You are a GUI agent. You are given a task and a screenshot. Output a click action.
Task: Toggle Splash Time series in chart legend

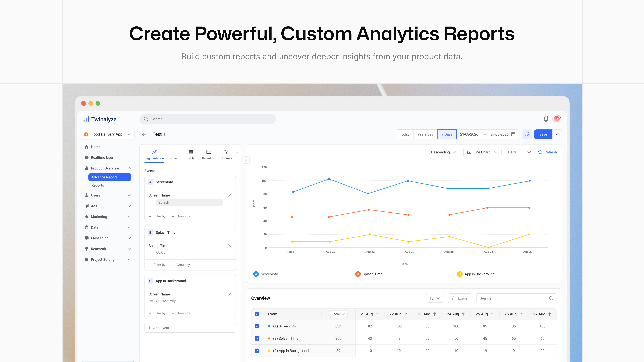point(369,274)
